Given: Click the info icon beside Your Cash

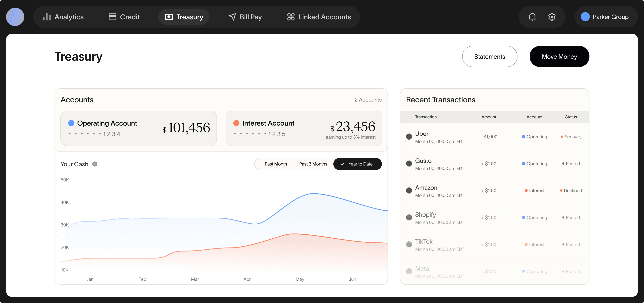Looking at the screenshot, I should click(95, 164).
